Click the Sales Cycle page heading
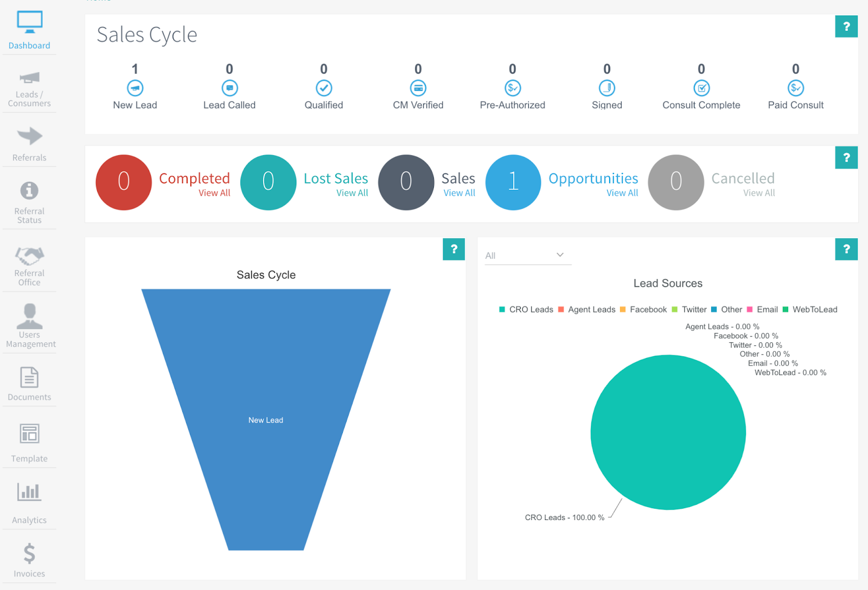Screen dimensions: 868x590 (147, 35)
